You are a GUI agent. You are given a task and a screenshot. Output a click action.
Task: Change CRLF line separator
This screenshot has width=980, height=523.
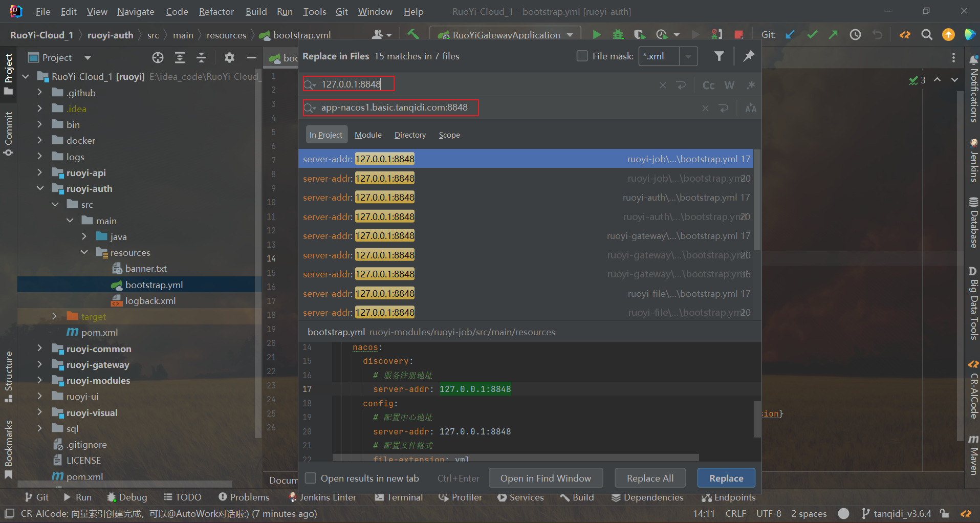[735, 513]
